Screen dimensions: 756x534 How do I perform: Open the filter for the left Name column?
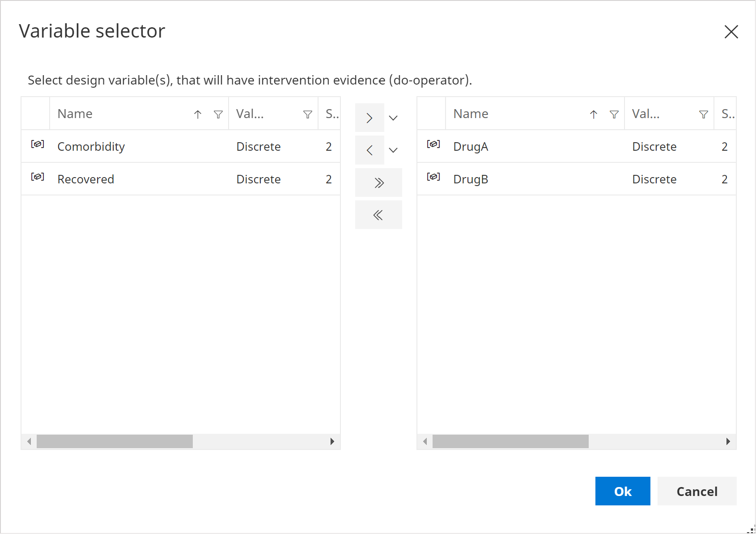pyautogui.click(x=218, y=114)
